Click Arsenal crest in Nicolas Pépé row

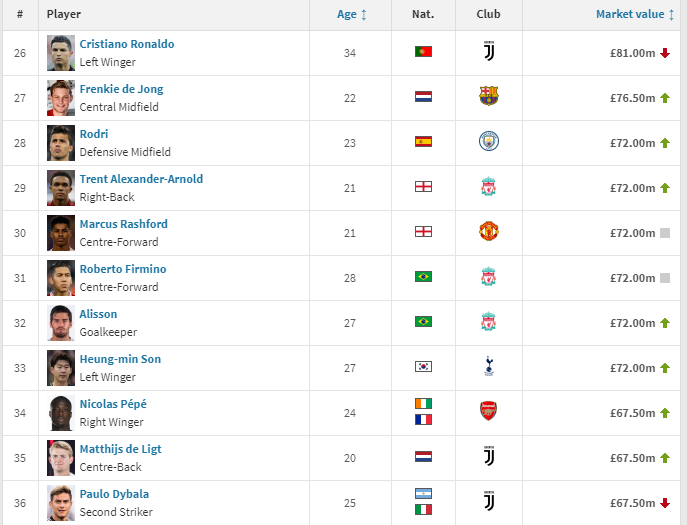point(488,411)
